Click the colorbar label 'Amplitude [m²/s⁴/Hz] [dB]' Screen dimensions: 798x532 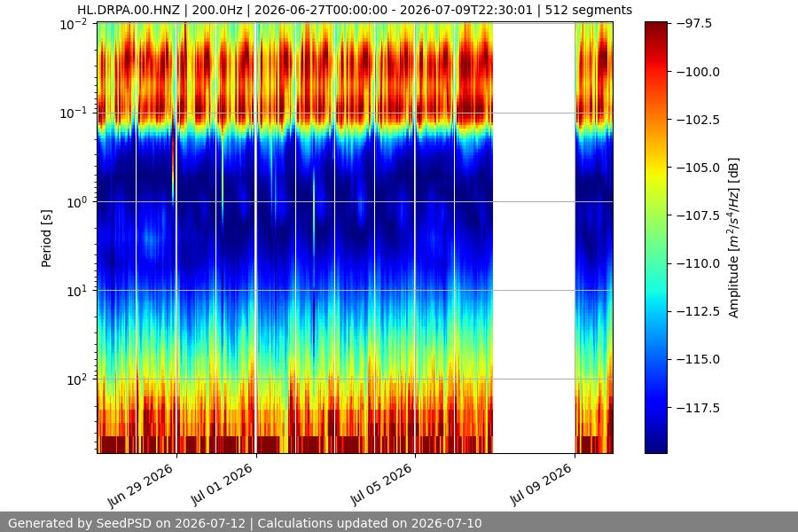(733, 238)
